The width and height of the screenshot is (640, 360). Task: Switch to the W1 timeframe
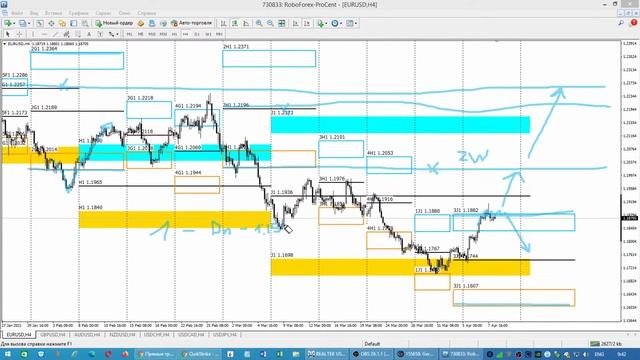click(208, 34)
